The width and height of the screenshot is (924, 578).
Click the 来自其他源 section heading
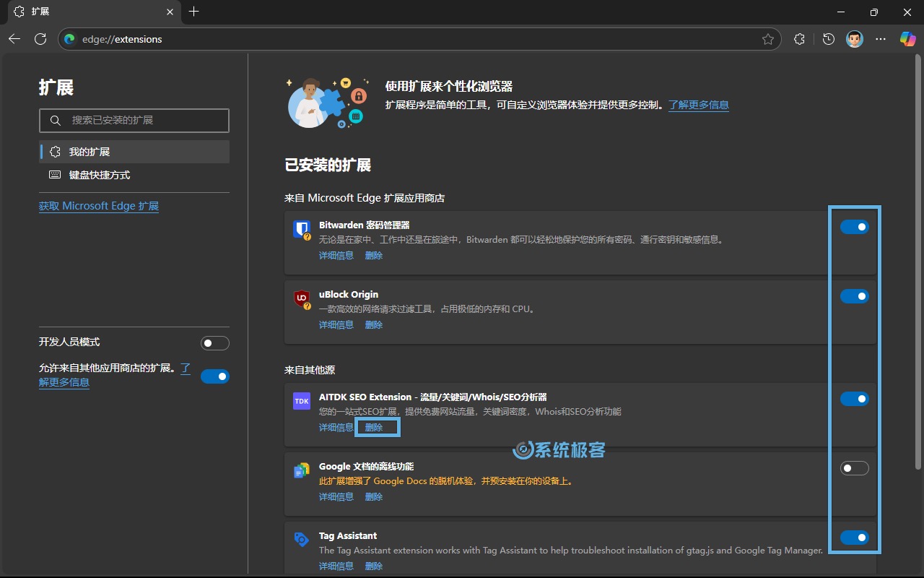point(310,370)
